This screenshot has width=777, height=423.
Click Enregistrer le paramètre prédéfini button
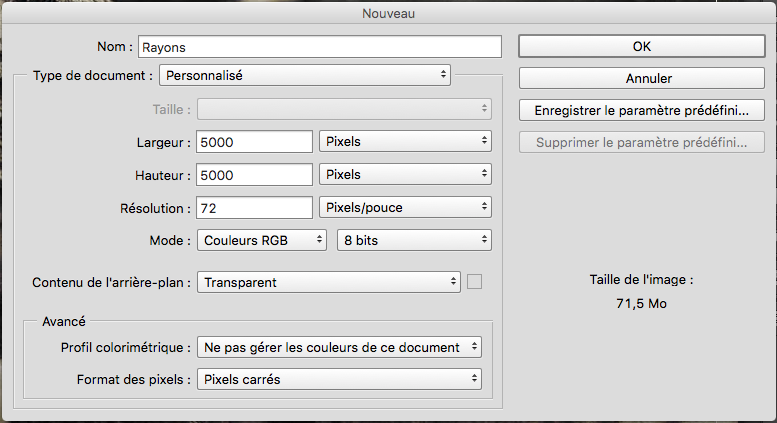click(642, 110)
